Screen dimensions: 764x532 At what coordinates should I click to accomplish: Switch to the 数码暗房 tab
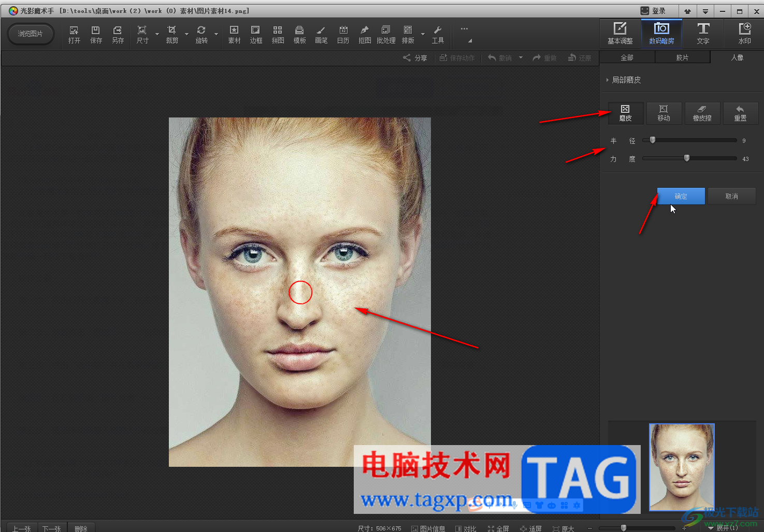(x=661, y=33)
